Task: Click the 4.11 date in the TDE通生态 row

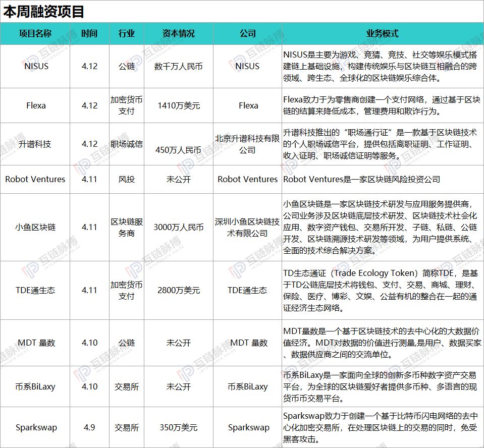Action: click(89, 290)
